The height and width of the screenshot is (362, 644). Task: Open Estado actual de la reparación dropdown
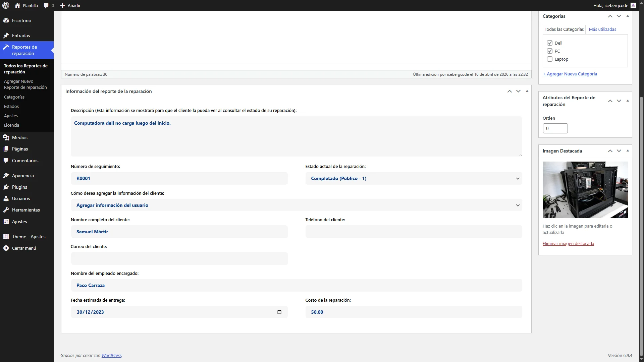[414, 178]
